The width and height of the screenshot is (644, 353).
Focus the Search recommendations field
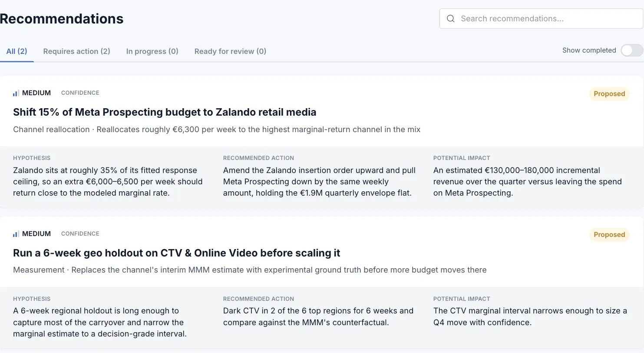click(541, 19)
